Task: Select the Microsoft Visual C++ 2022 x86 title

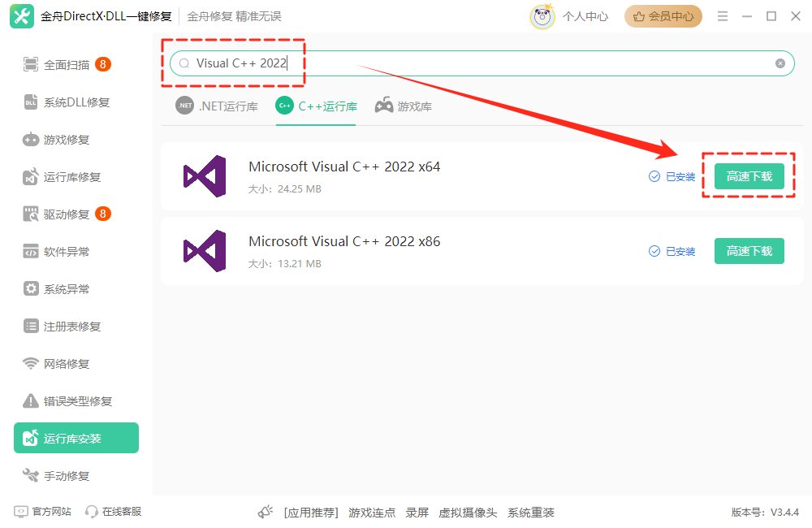Action: click(x=344, y=241)
